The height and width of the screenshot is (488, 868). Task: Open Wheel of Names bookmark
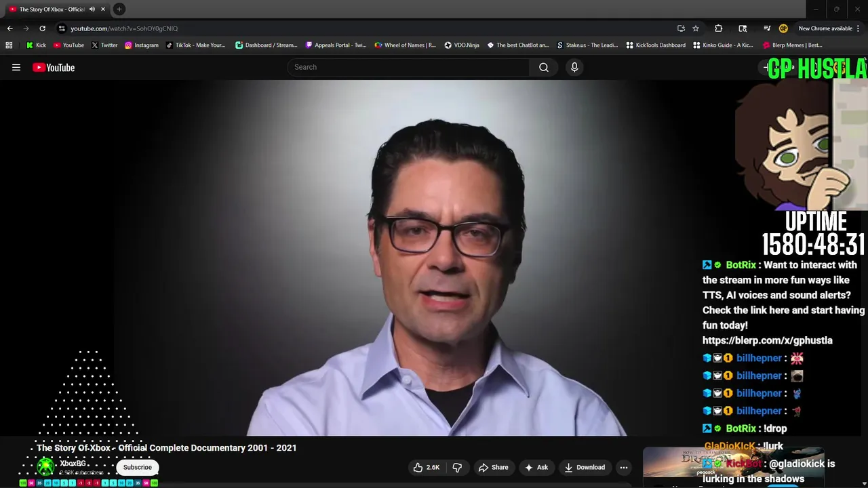click(406, 45)
